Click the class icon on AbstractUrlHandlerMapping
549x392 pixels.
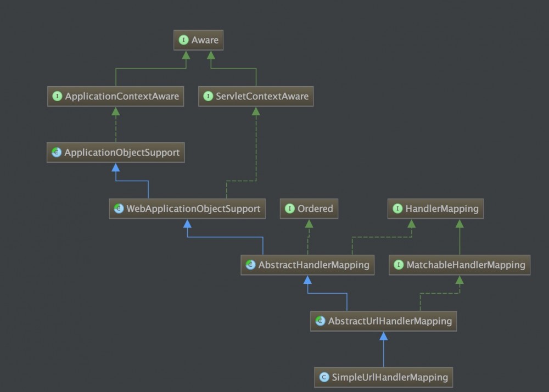320,321
